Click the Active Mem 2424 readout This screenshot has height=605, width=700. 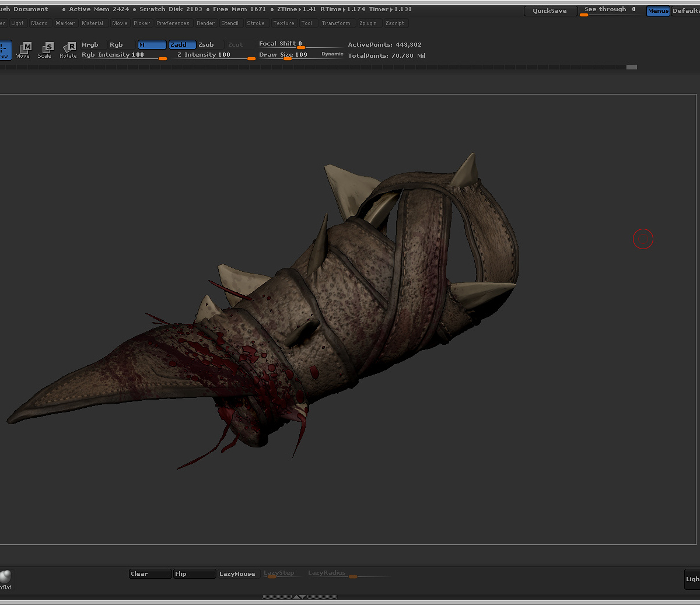[99, 9]
